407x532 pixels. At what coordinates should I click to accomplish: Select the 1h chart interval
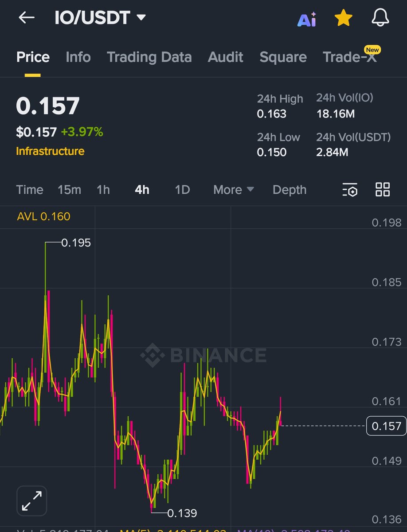103,190
